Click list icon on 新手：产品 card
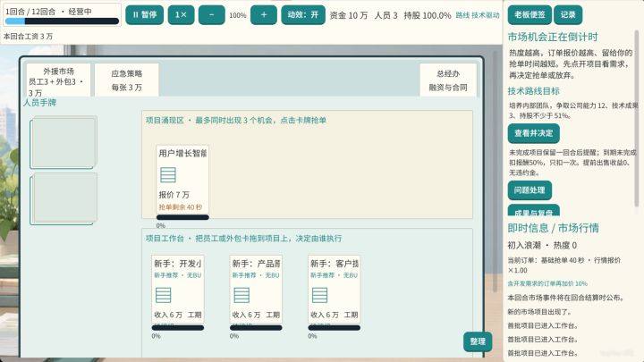 tap(241, 295)
